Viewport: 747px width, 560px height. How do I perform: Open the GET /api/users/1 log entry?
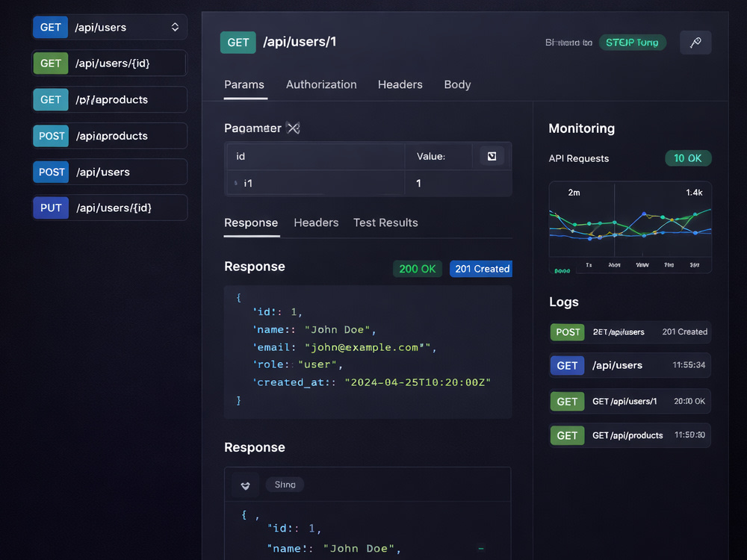pos(630,402)
